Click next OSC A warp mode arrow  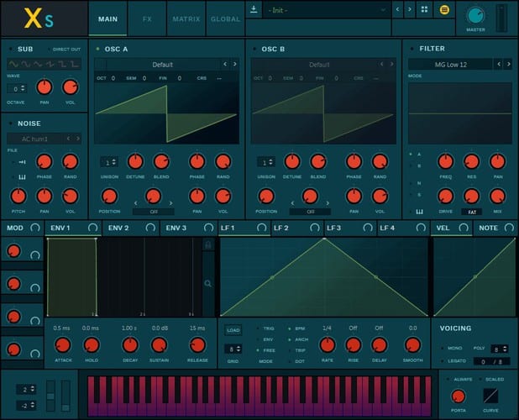click(x=170, y=203)
